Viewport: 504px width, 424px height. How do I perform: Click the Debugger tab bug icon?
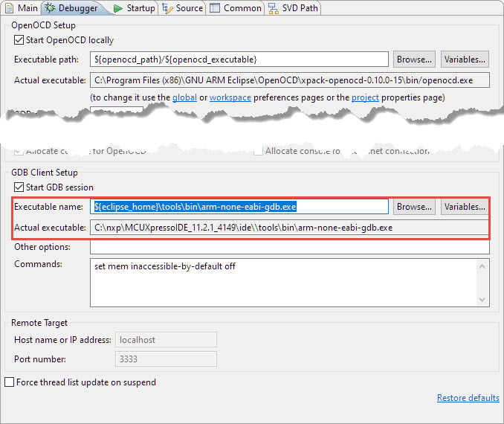pyautogui.click(x=51, y=8)
